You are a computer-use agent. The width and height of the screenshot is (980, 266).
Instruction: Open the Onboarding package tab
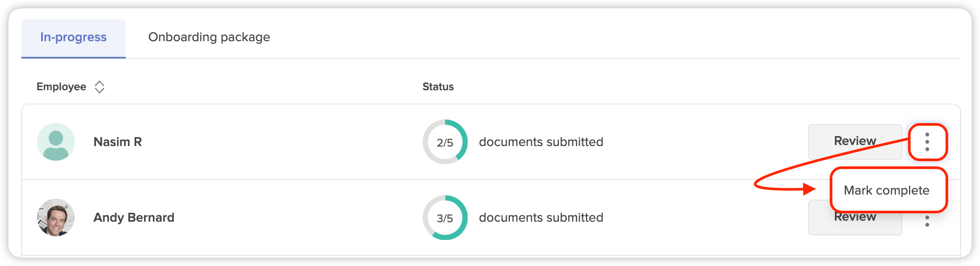click(209, 38)
